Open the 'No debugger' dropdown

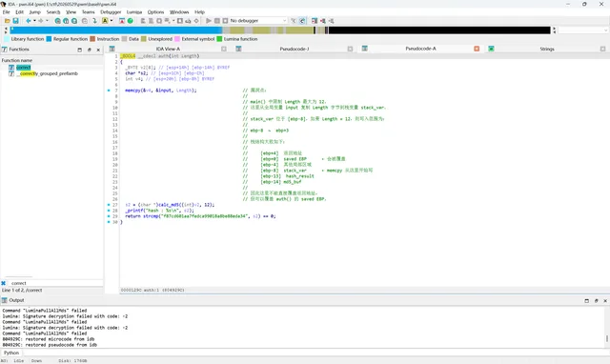coord(258,21)
